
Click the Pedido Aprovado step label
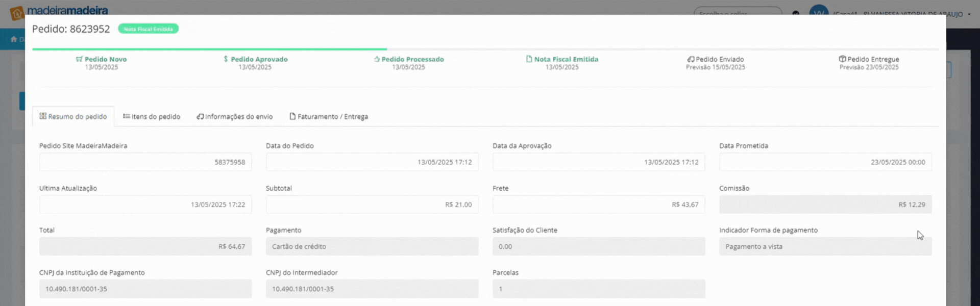pyautogui.click(x=259, y=59)
